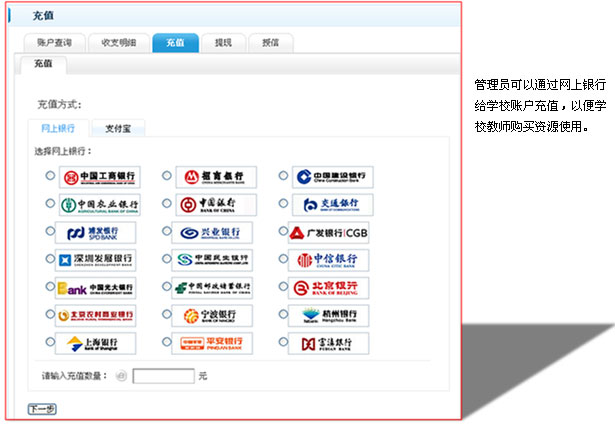Choose the radio option for 交通银行
Screen dimensions: 615x425
point(283,203)
